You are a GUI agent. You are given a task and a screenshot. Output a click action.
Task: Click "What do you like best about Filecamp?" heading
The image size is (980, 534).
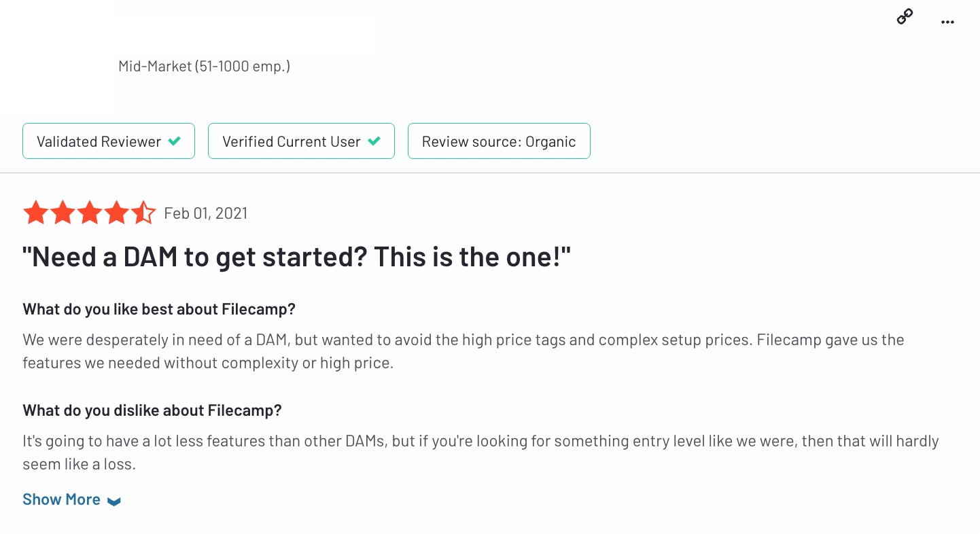point(159,309)
